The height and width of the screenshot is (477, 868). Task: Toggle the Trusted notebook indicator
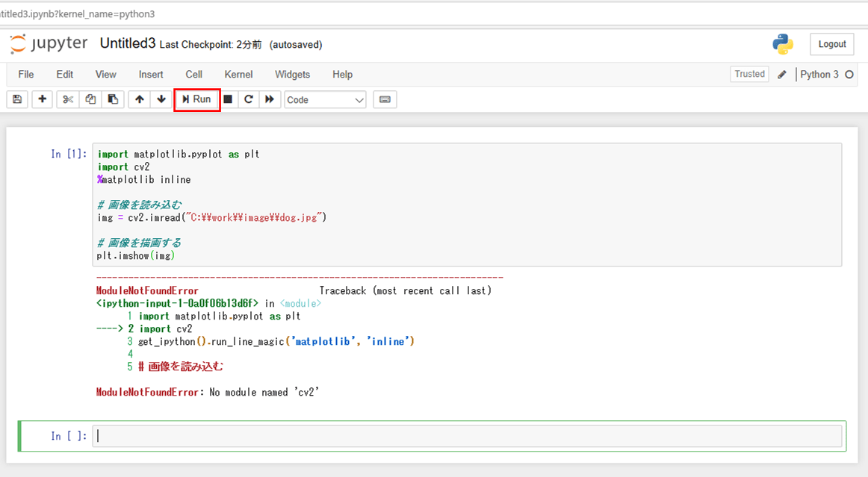pyautogui.click(x=749, y=74)
